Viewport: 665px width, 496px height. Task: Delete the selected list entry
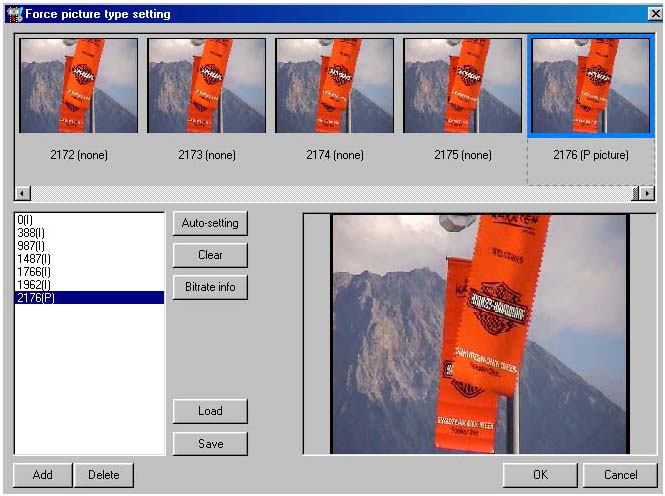tap(103, 475)
